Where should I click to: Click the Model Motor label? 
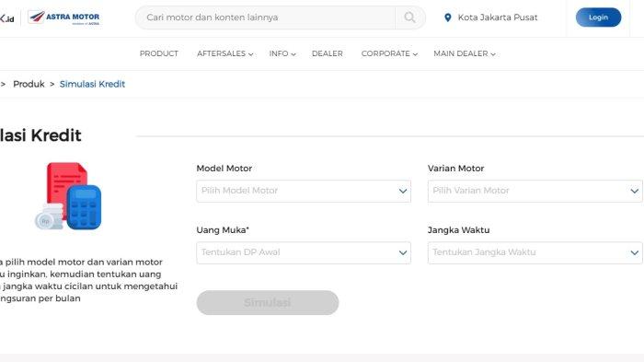(224, 169)
